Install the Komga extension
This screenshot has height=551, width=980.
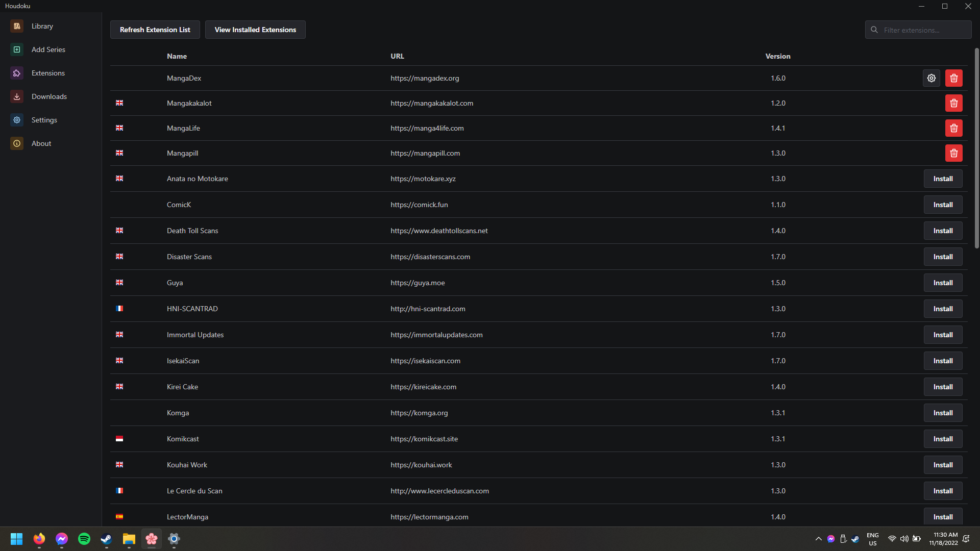[942, 413]
